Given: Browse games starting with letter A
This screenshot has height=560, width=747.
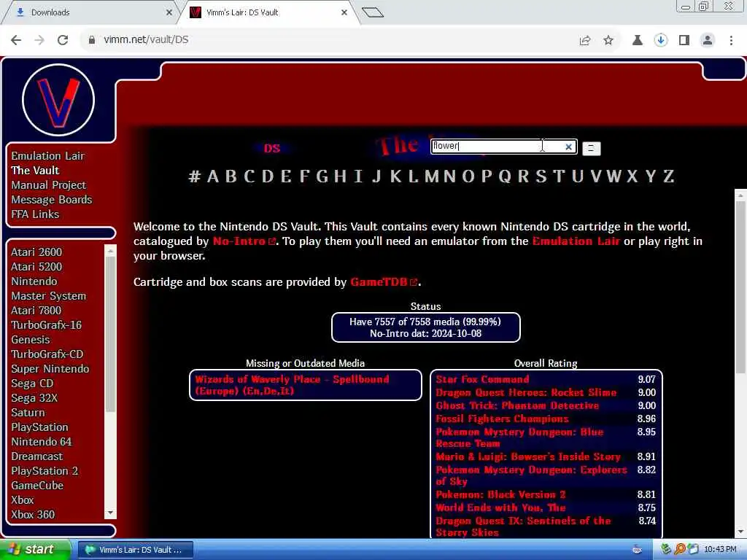Looking at the screenshot, I should click(213, 176).
